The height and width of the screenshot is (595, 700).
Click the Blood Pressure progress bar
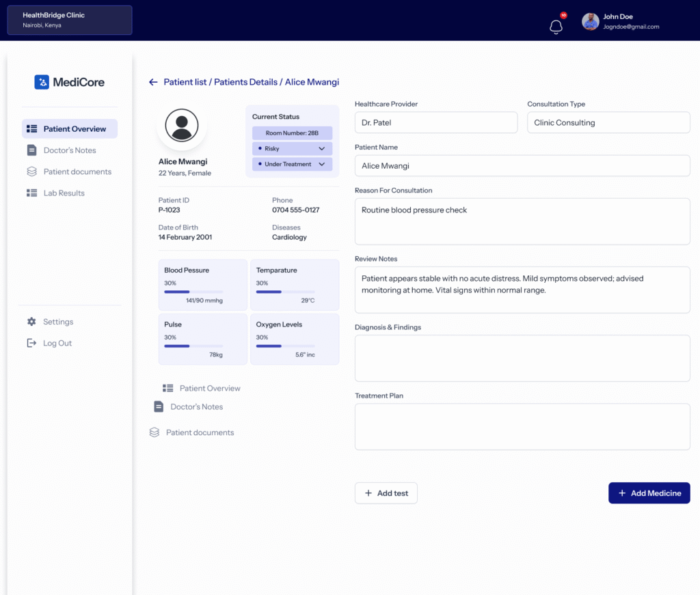[x=193, y=292]
